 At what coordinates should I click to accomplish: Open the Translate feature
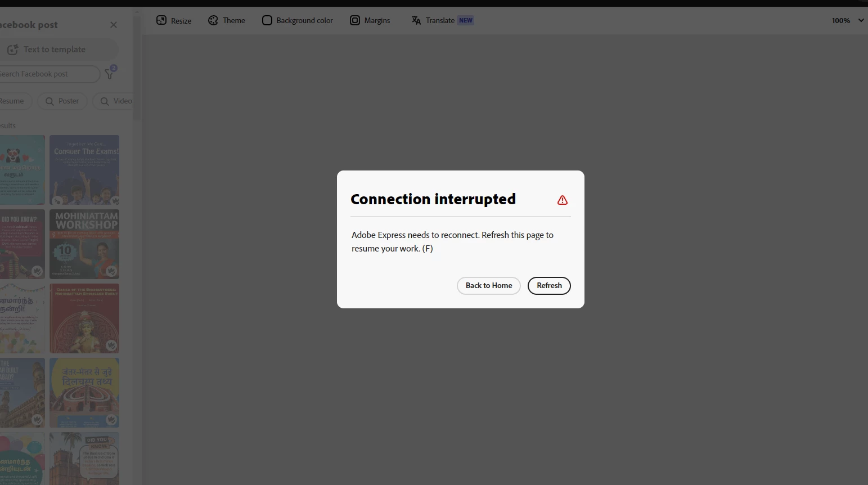tap(442, 21)
